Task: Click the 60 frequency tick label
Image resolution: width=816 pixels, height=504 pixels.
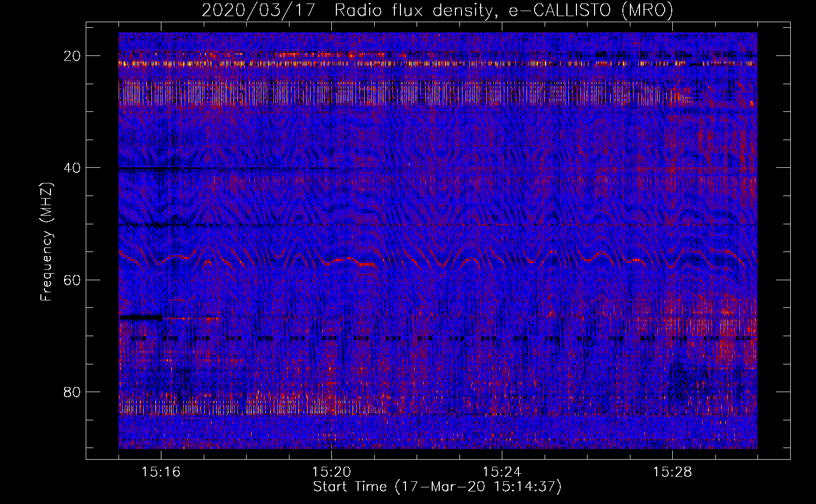Action: (x=73, y=280)
